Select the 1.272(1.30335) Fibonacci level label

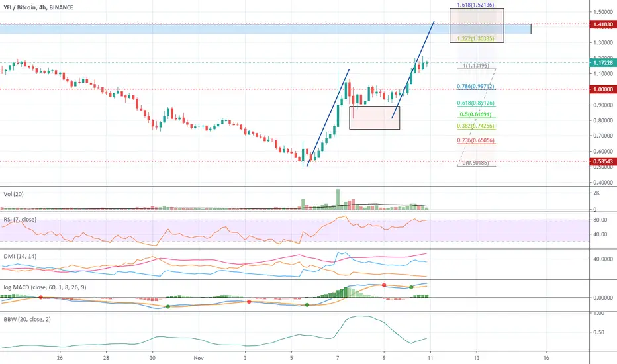(x=475, y=38)
